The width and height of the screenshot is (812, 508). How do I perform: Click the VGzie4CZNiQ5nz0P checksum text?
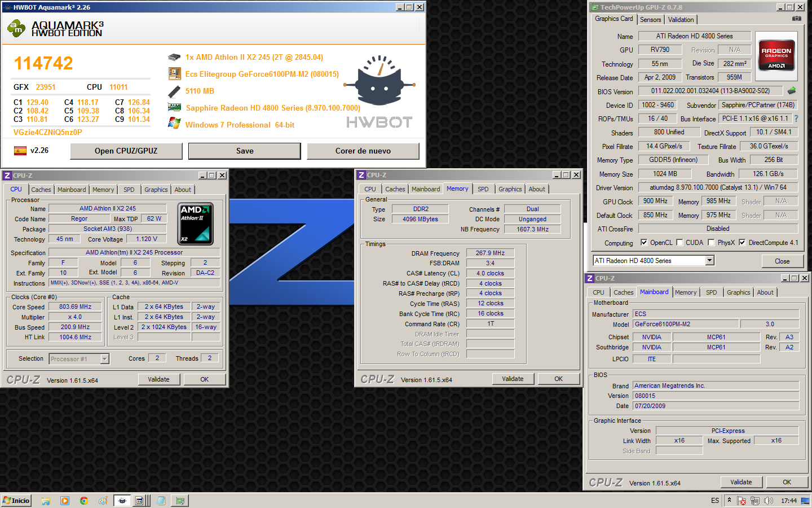(x=48, y=132)
